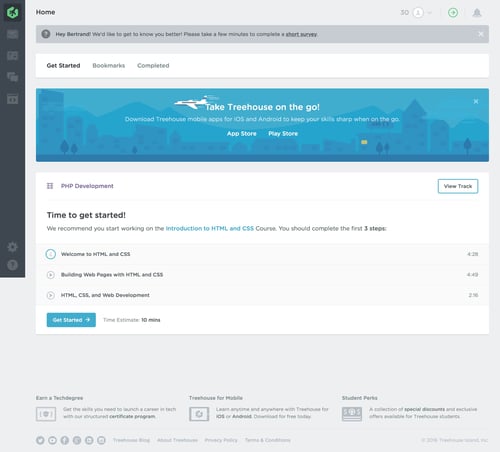Image resolution: width=500 pixels, height=452 pixels.
Task: Switch to the Bookmarks tab
Action: click(109, 66)
